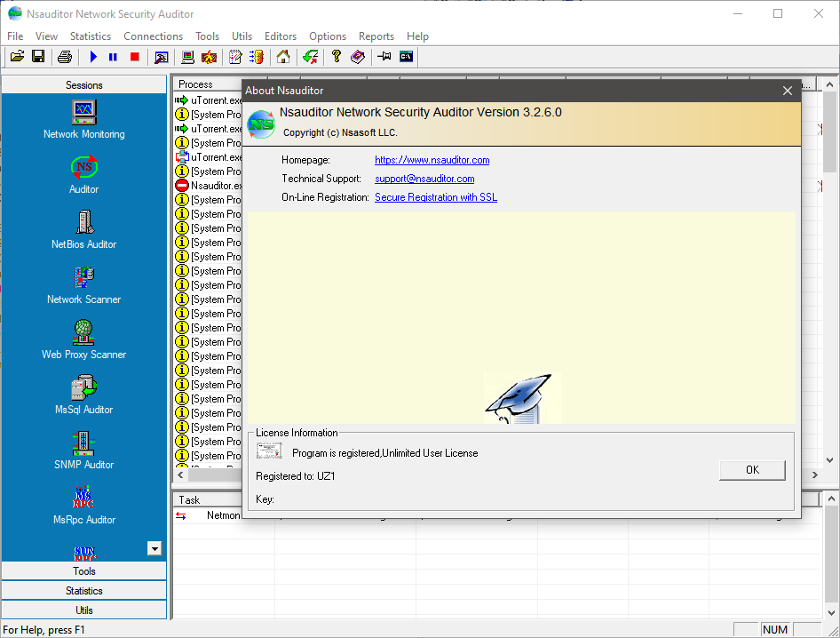This screenshot has width=840, height=638.
Task: Open the Statistics menu in the menu bar
Action: 91,36
